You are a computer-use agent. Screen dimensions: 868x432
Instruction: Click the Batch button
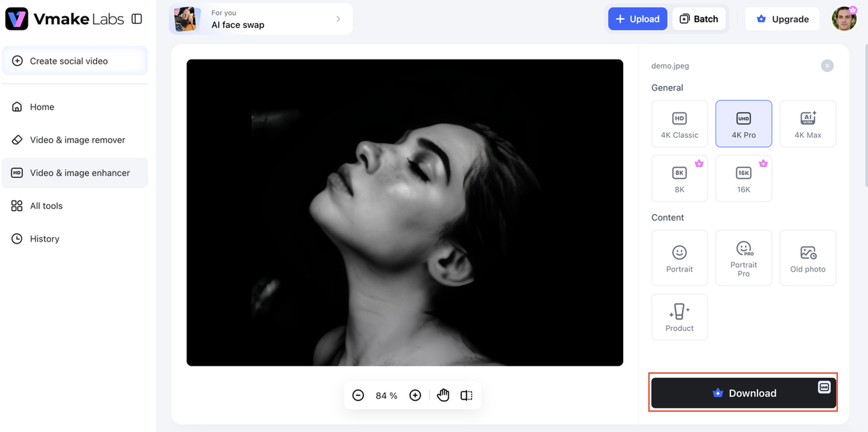[x=699, y=19]
